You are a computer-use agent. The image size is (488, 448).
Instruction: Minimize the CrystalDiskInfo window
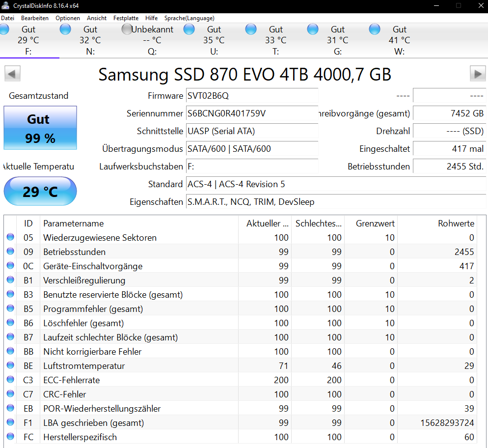(x=436, y=5)
